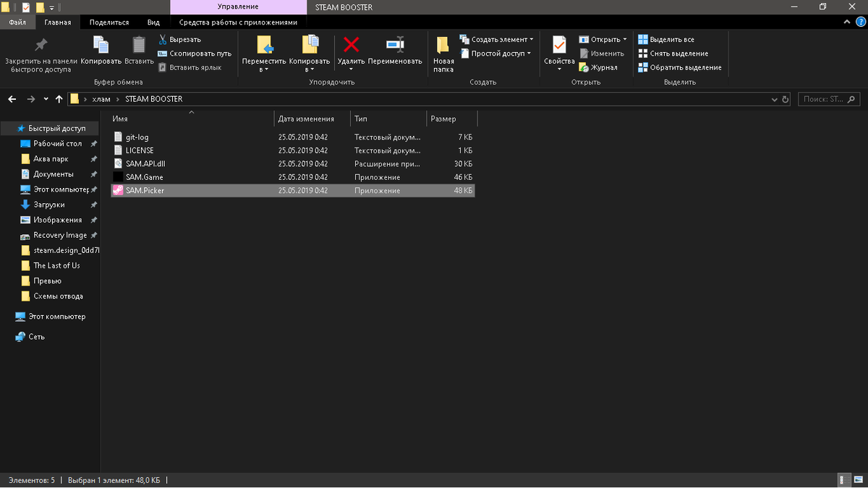Click the Изменить command
The height and width of the screenshot is (488, 868).
[x=601, y=53]
